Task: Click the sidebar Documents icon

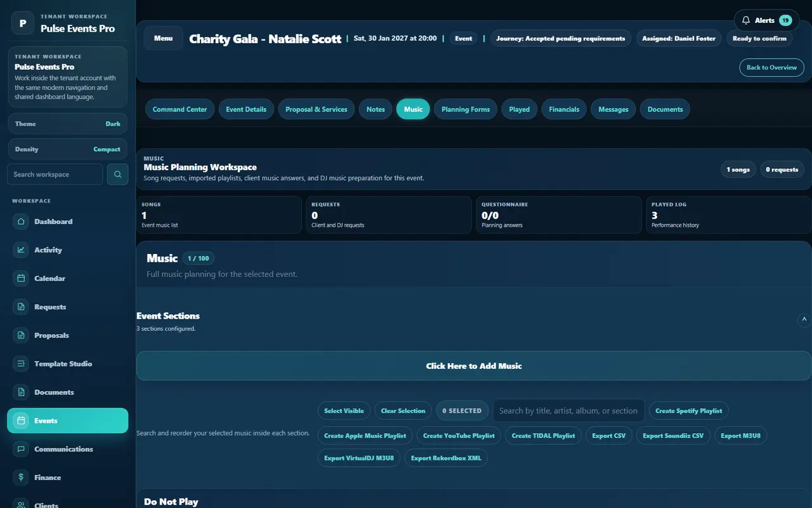Action: [x=21, y=392]
